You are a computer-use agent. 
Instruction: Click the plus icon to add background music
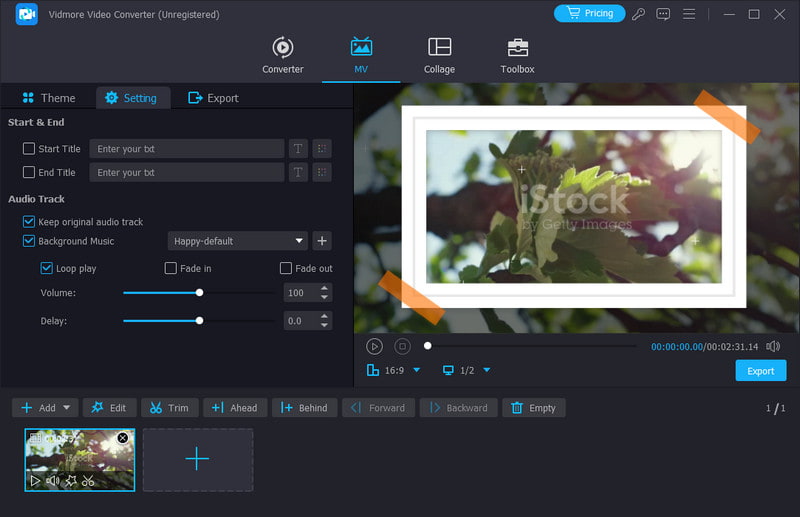tap(322, 241)
